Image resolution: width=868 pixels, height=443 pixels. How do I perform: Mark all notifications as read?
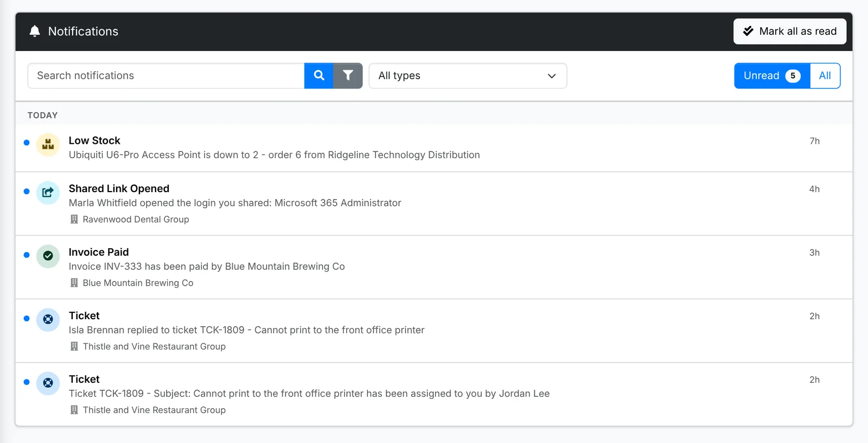click(790, 31)
